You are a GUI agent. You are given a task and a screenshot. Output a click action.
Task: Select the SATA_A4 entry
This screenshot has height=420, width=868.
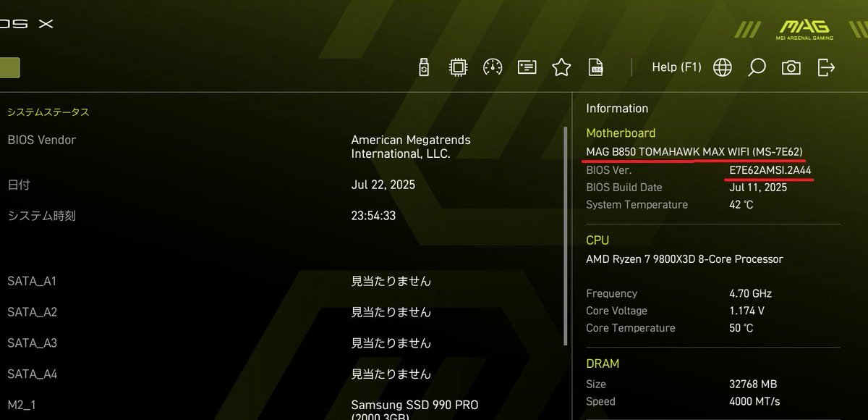click(282, 374)
